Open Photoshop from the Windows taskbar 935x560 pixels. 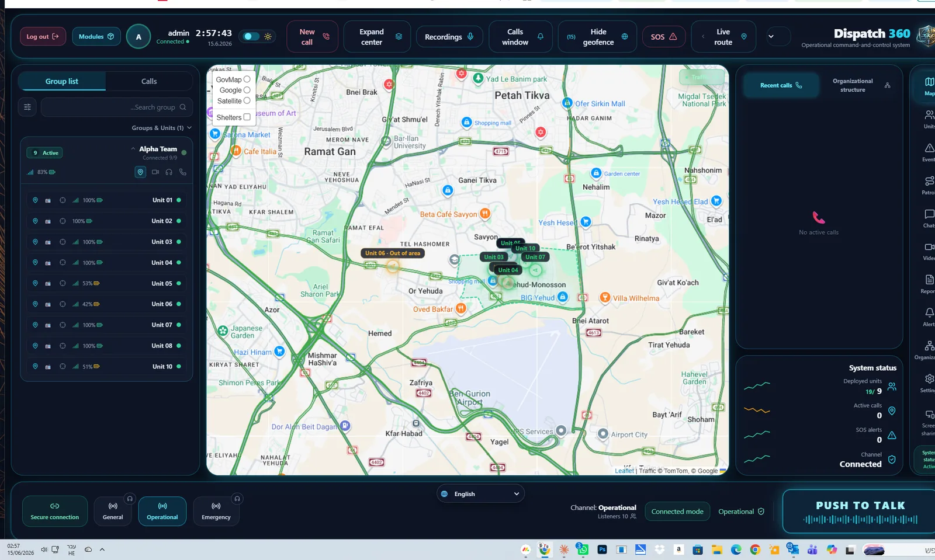[602, 549]
